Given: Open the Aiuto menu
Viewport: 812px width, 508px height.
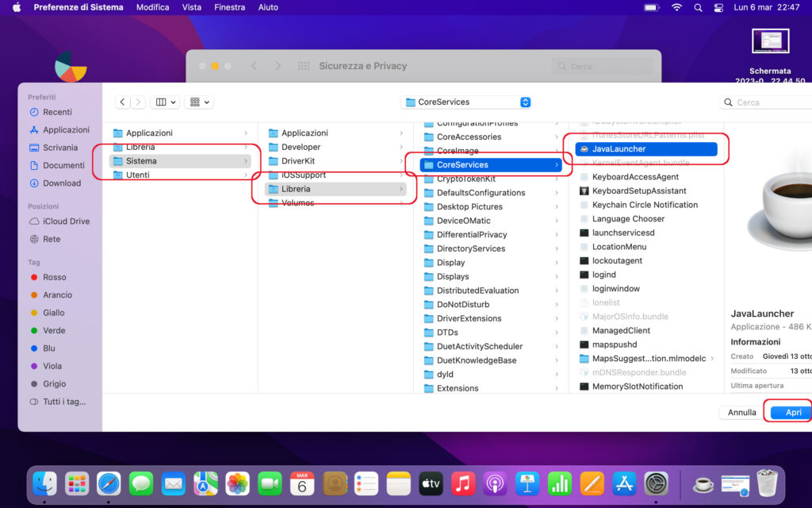Looking at the screenshot, I should tap(268, 7).
